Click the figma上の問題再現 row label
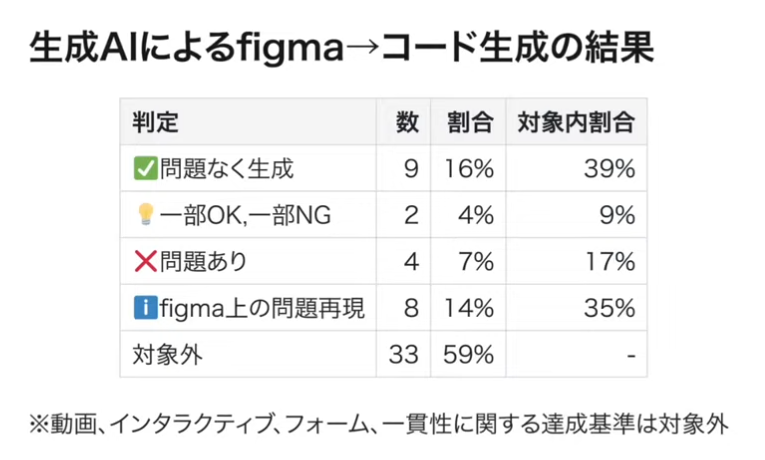The width and height of the screenshot is (765, 460). (262, 308)
